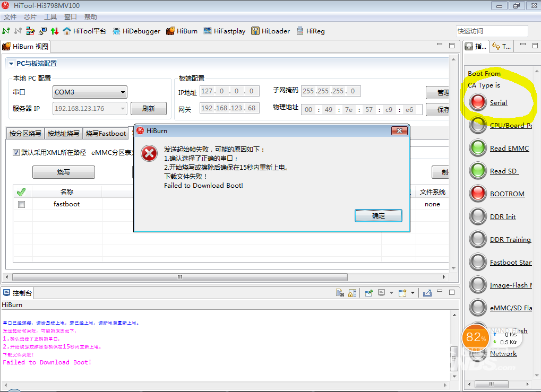Launch the HiDebugger tool
This screenshot has width=541, height=392.
(136, 31)
